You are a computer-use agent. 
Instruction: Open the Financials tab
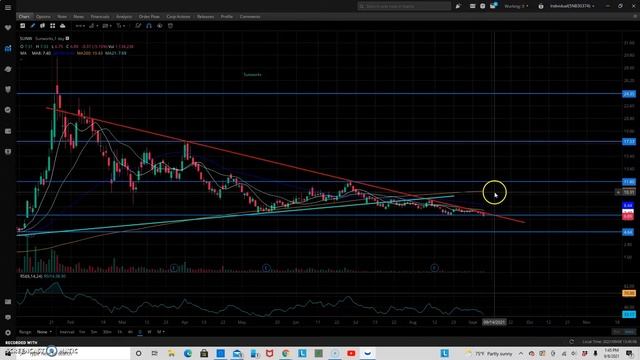(x=100, y=17)
